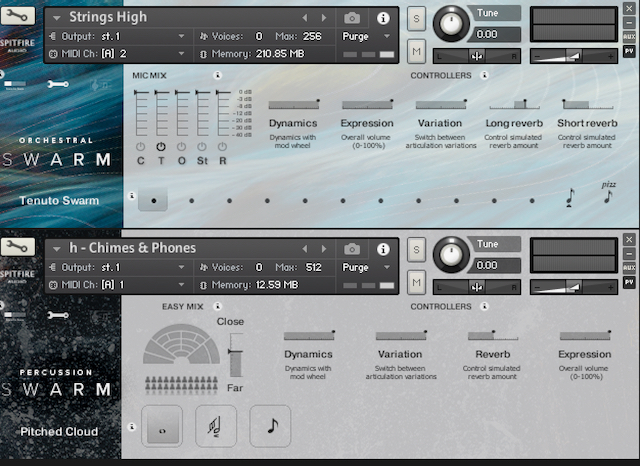
Task: Click the MIC MIX info icon
Action: pyautogui.click(x=218, y=75)
